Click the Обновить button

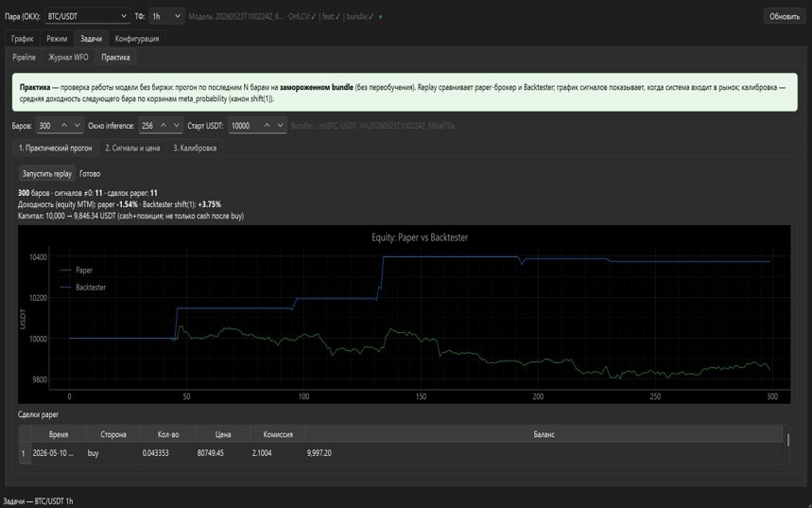point(784,16)
